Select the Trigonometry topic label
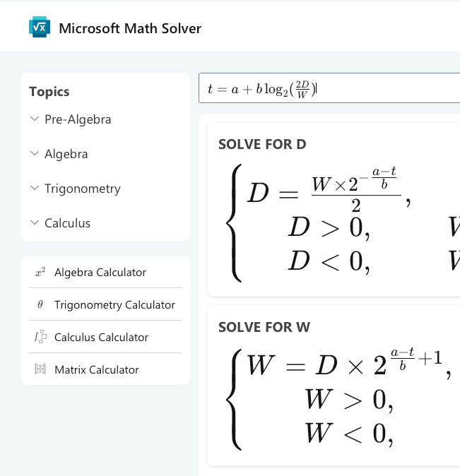Viewport: 460px width, 476px height. [83, 189]
